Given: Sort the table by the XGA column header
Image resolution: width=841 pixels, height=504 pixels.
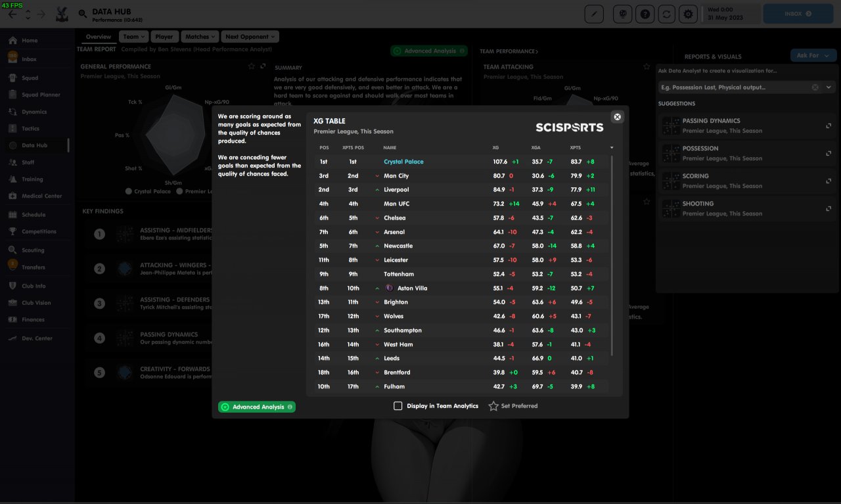Looking at the screenshot, I should [536, 148].
